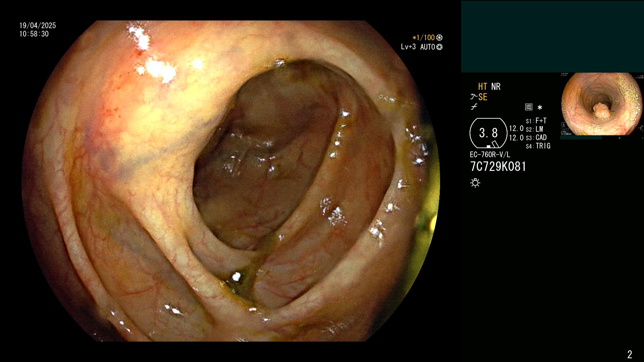The width and height of the screenshot is (644, 362).
Task: Click the AUTO iris mode text
Action: pyautogui.click(x=428, y=47)
